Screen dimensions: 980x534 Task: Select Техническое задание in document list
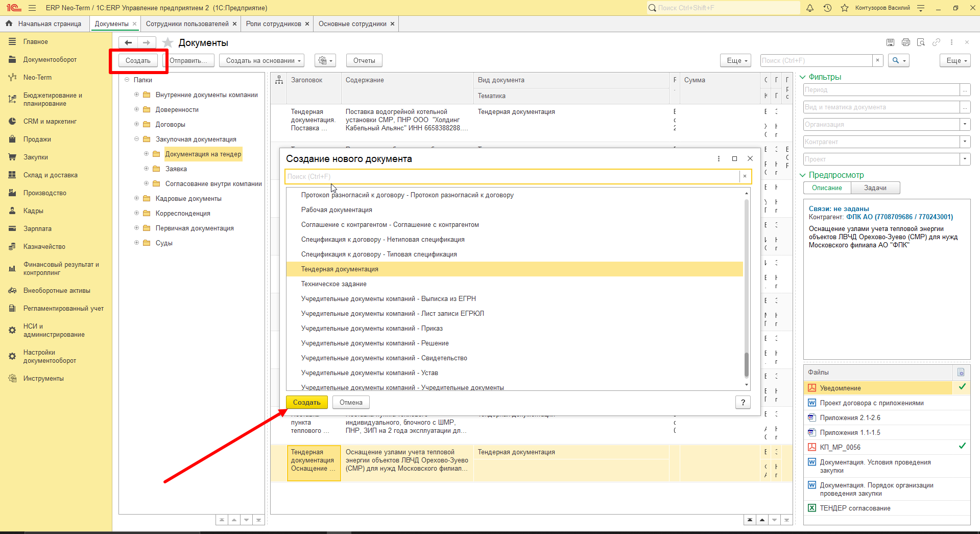[x=515, y=284]
